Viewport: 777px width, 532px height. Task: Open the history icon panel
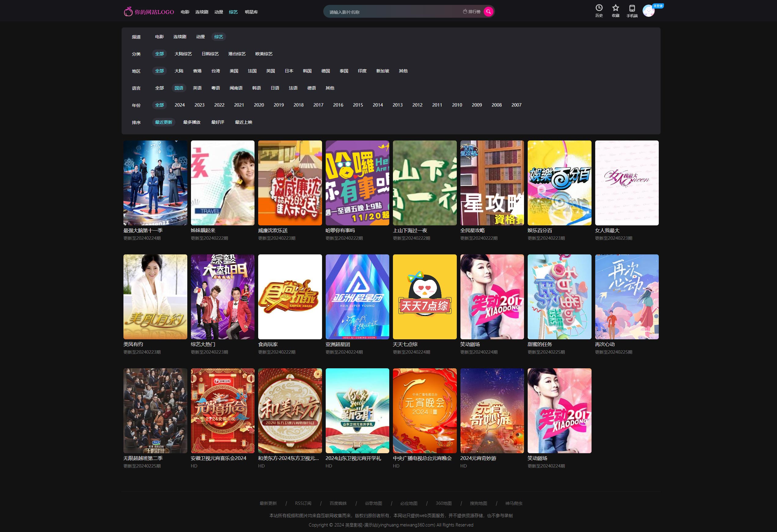(x=597, y=11)
